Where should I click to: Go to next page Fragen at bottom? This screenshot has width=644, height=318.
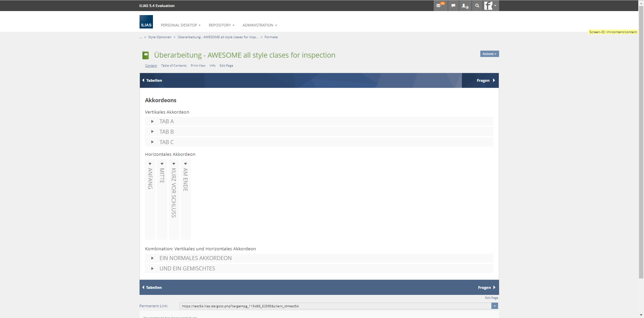click(x=487, y=288)
